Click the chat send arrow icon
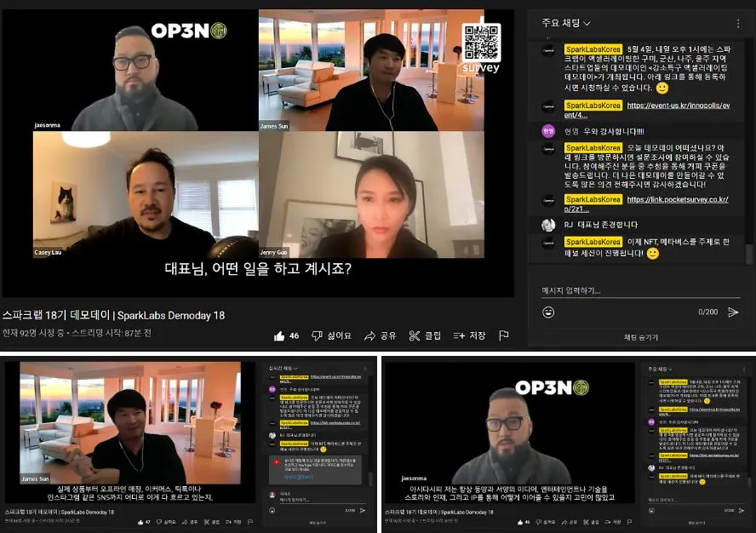The width and height of the screenshot is (756, 533). pyautogui.click(x=733, y=312)
